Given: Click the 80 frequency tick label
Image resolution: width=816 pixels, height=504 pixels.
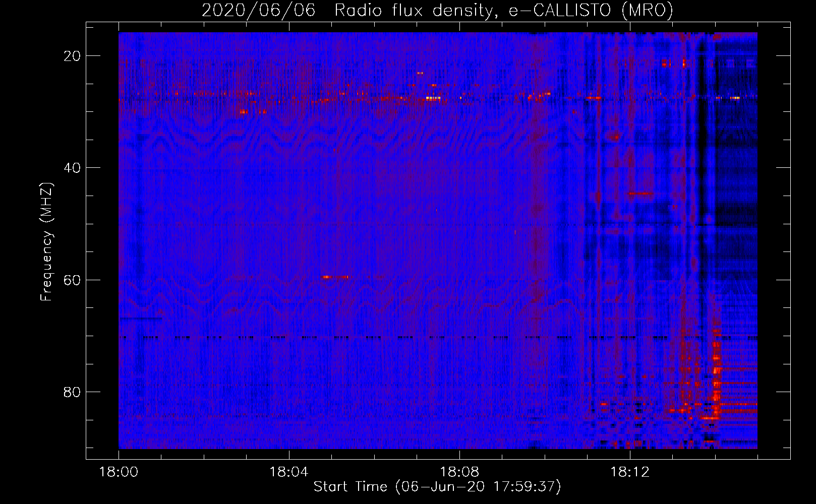Looking at the screenshot, I should tap(73, 392).
